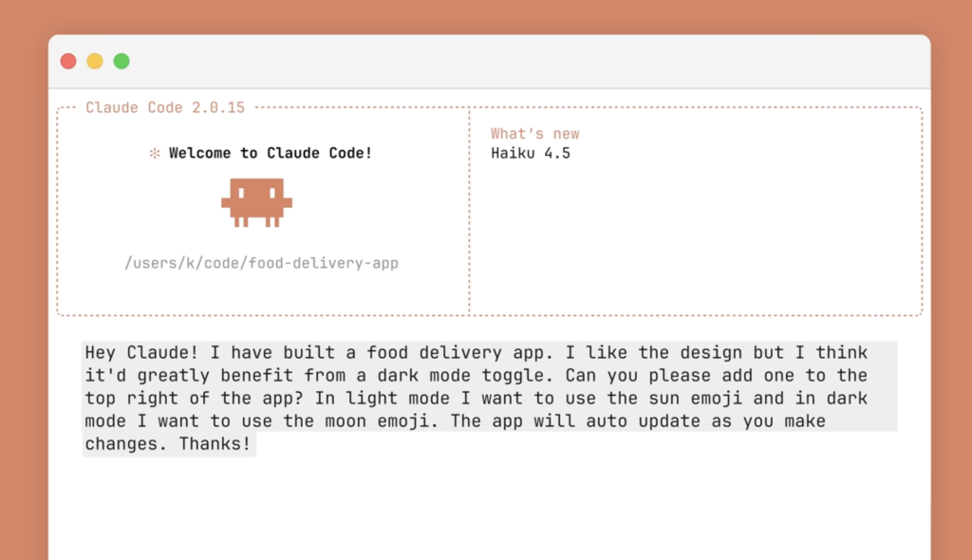Screen dimensions: 972x560
Task: Maximize the window using the green button
Action: click(121, 62)
